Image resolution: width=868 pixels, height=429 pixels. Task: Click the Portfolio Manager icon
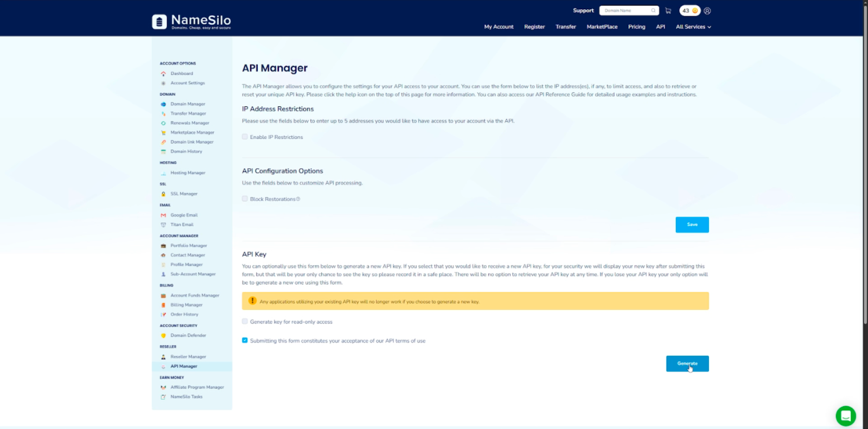click(163, 246)
